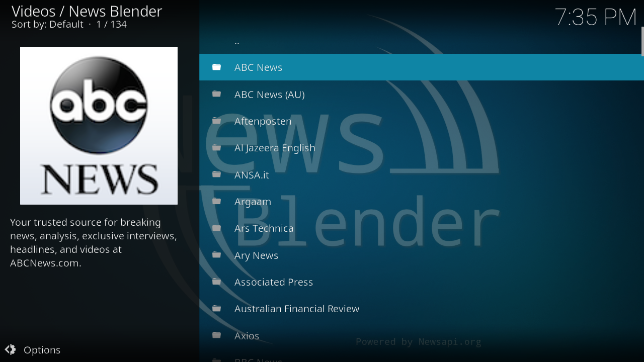Click the folder icon next to Axios
The image size is (644, 362).
pyautogui.click(x=217, y=335)
